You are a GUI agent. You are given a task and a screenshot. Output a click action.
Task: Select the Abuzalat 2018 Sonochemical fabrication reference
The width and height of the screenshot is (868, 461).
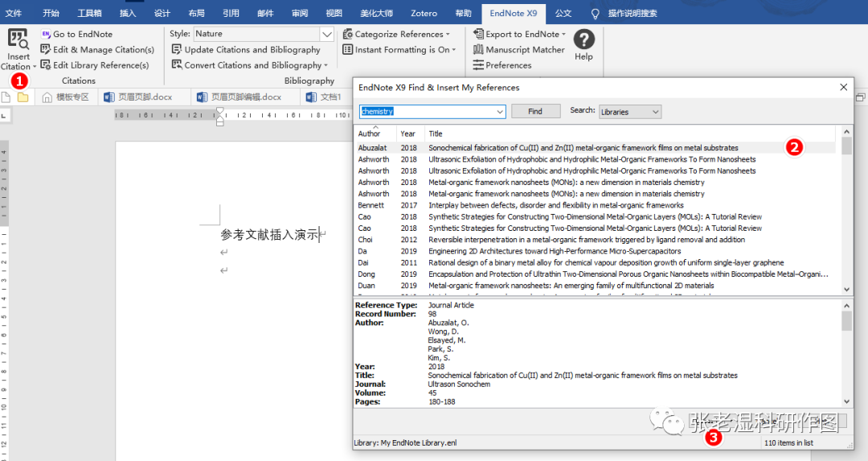[x=595, y=148]
